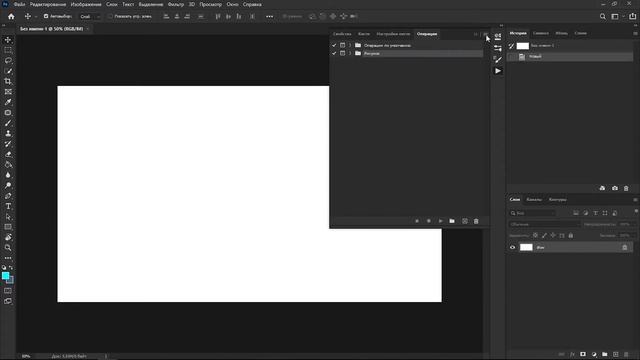The width and height of the screenshot is (640, 360).
Task: Select the Zoom tool in the toolbar
Action: coord(8,248)
